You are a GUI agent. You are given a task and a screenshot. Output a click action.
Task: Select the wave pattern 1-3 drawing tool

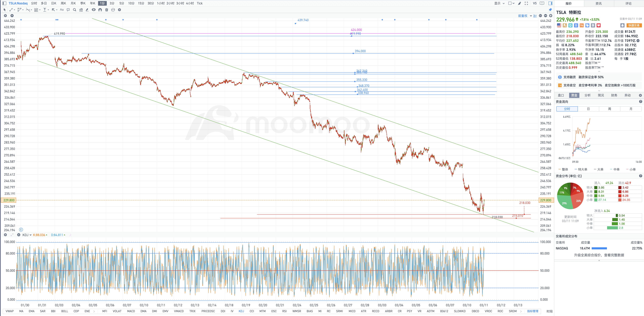coord(28,10)
